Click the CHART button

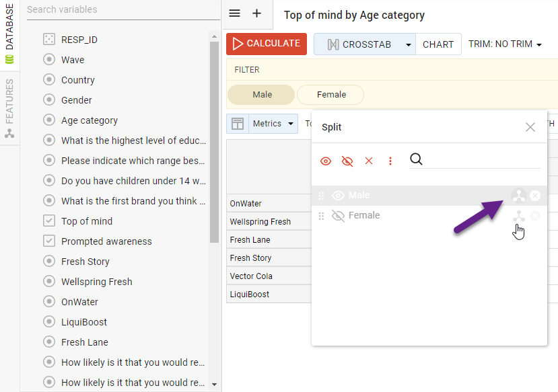click(x=438, y=44)
